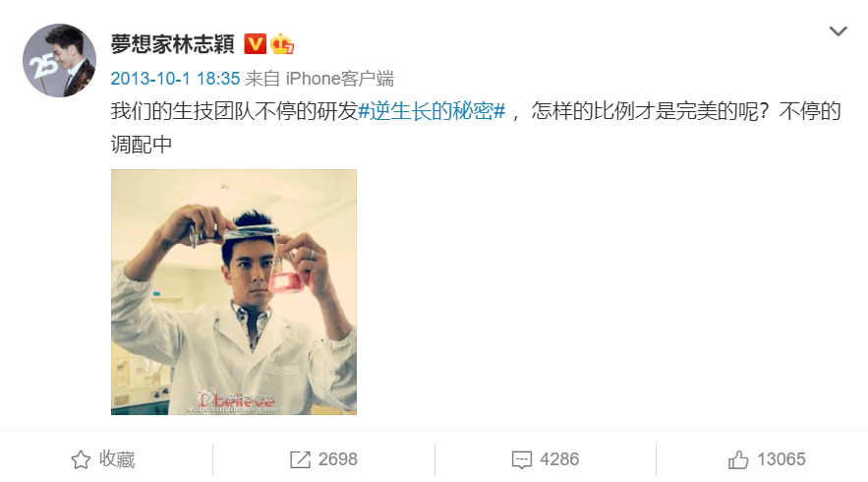The height and width of the screenshot is (482, 868).
Task: Open the post options chevron menu
Action: pyautogui.click(x=839, y=31)
